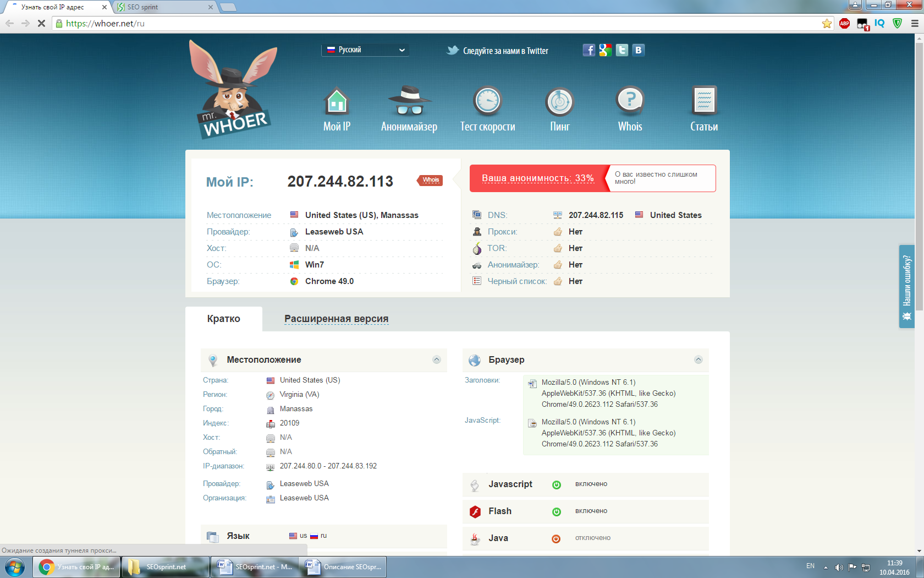Open the Тест скорости clock icon
Screen dimensions: 924x578
coord(487,101)
